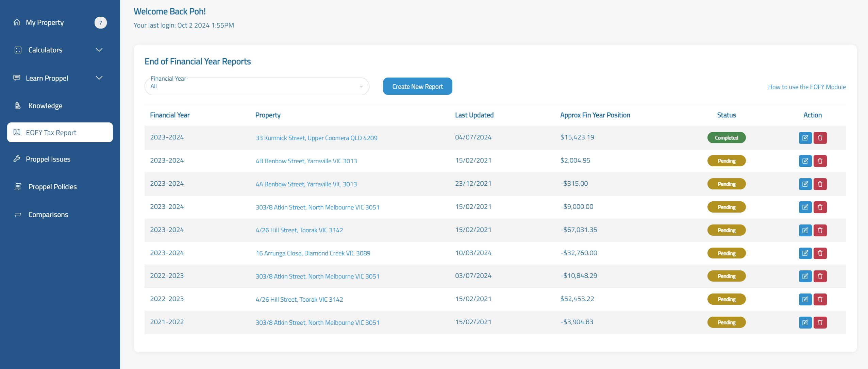Delete the 4B Benbow Street report

coord(820,161)
